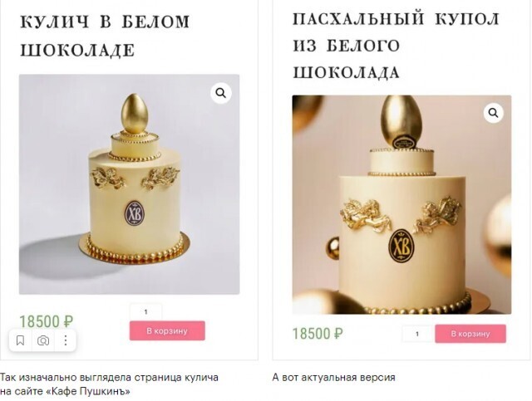Click magnifier icon on left cake image

221,93
